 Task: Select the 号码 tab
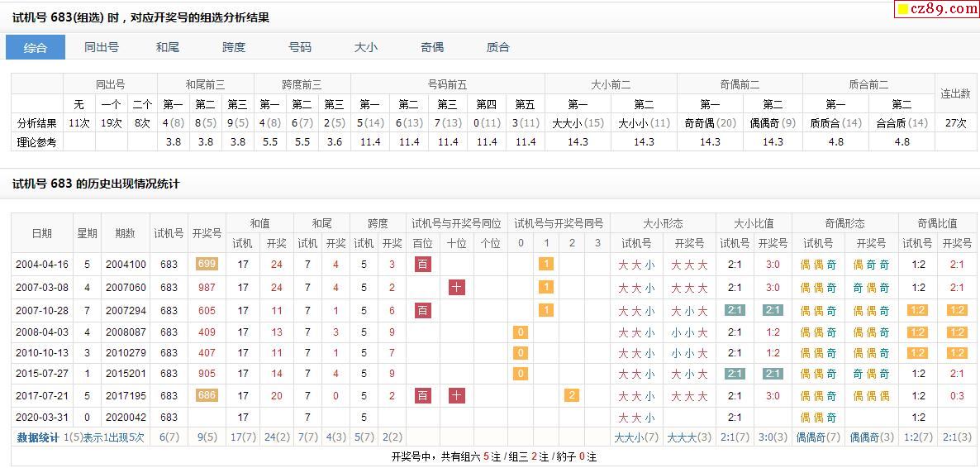300,47
